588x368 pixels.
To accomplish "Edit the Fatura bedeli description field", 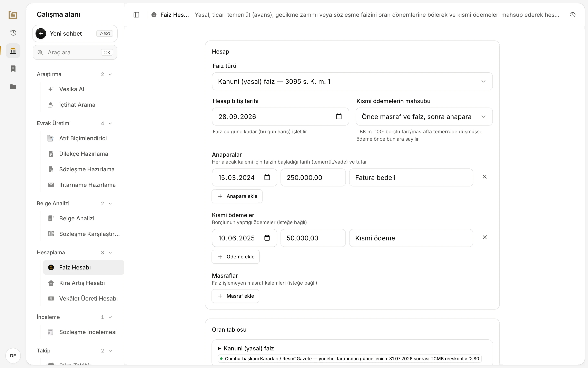I will [x=411, y=177].
